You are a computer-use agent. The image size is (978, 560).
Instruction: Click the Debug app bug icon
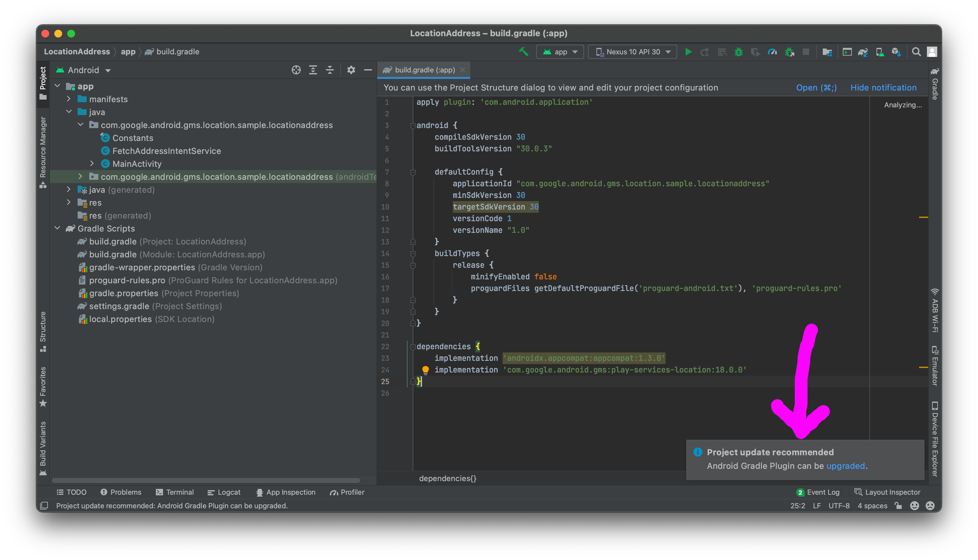tap(738, 52)
